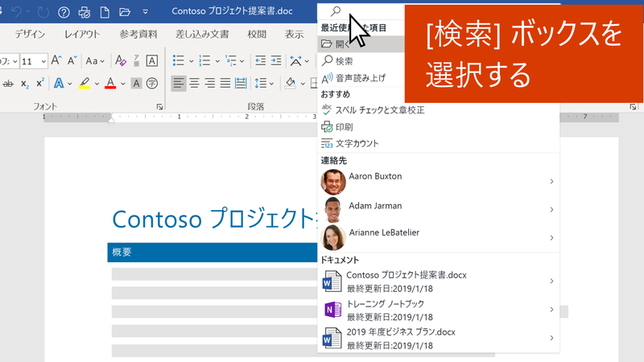Open the レイアウト ribbon tab
This screenshot has width=644, height=362.
[82, 34]
